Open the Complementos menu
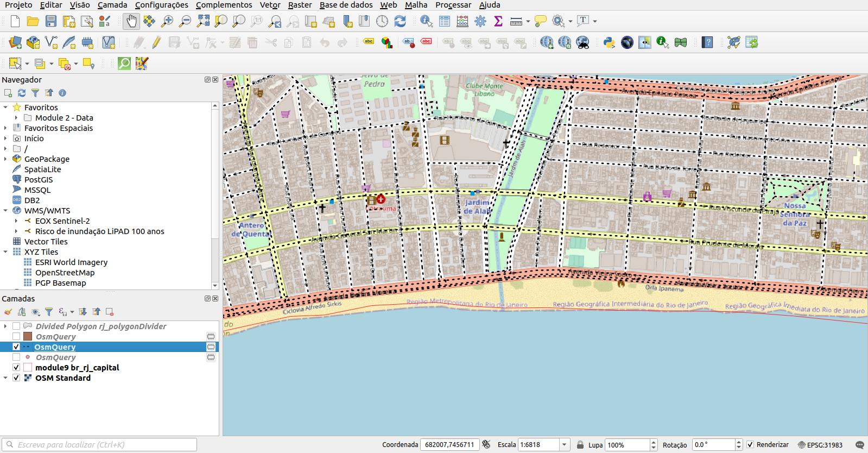 [224, 5]
